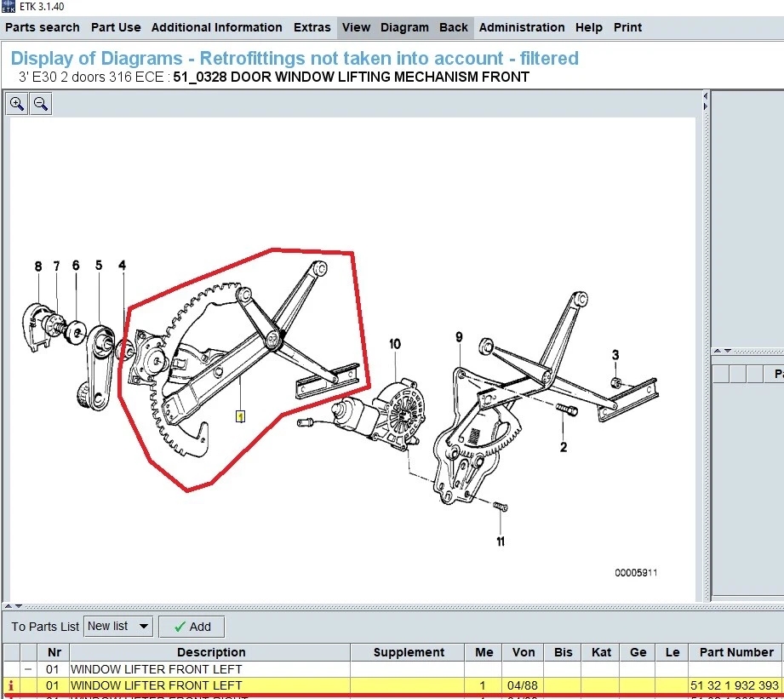Select part number 7 label in diagram
Image resolution: width=784 pixels, height=699 pixels.
coord(56,266)
